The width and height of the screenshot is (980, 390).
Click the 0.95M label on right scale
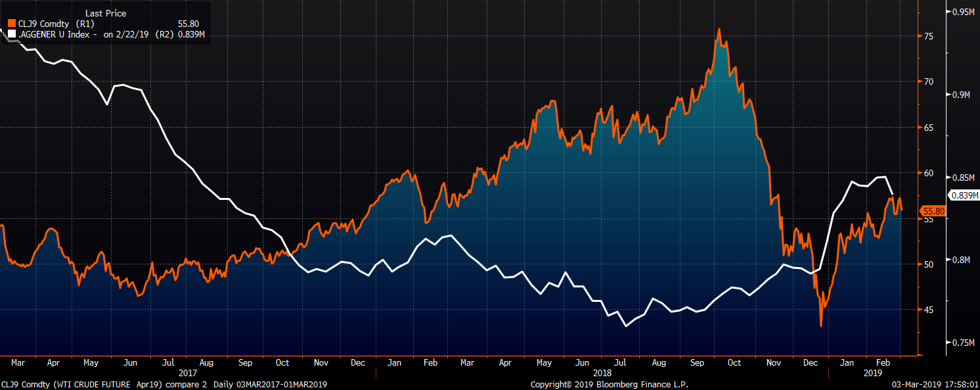tap(963, 12)
